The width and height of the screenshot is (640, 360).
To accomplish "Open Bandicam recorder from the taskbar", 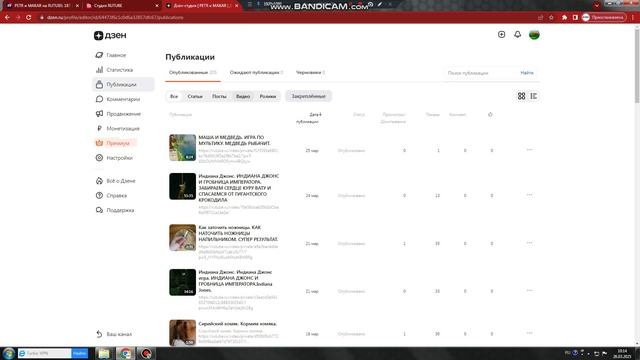I will click(x=146, y=353).
